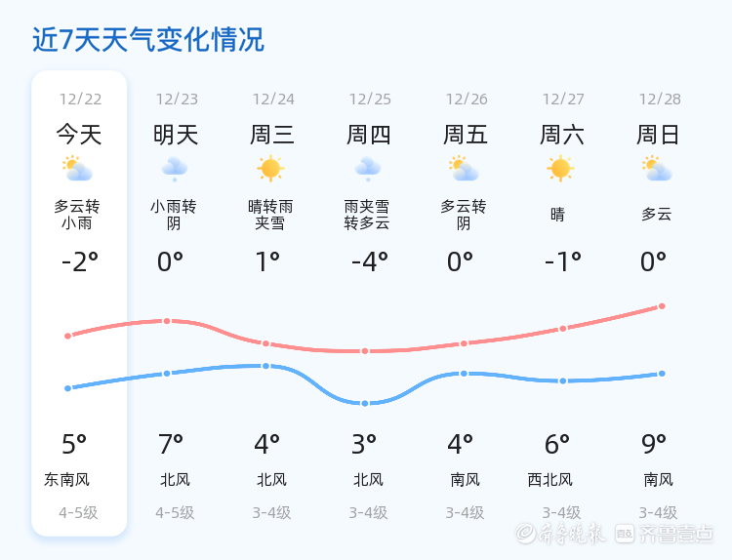
Task: Click high-temperature curve point for 明天
Action: (x=167, y=321)
